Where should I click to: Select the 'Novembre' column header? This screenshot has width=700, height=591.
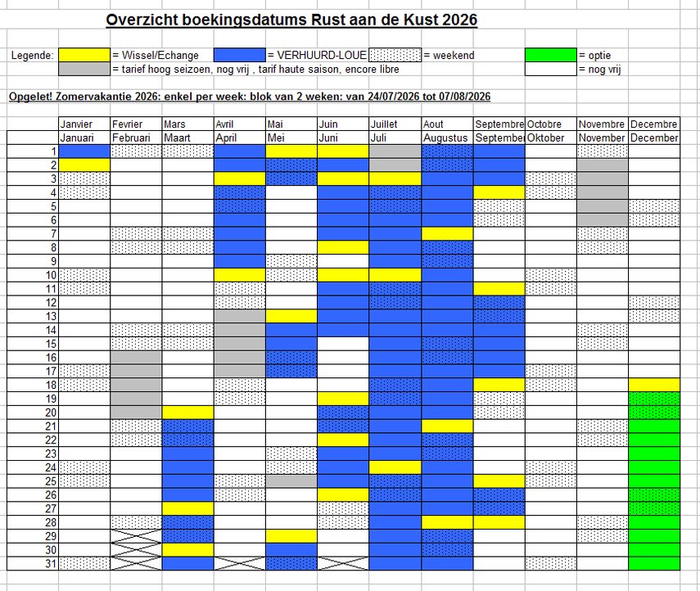[x=601, y=124]
